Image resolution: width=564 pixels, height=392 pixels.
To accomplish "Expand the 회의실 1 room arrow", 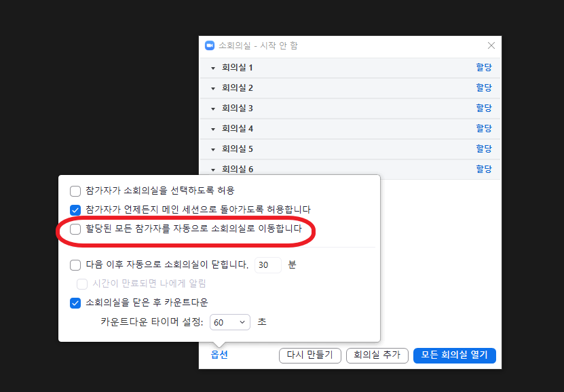I will [213, 68].
